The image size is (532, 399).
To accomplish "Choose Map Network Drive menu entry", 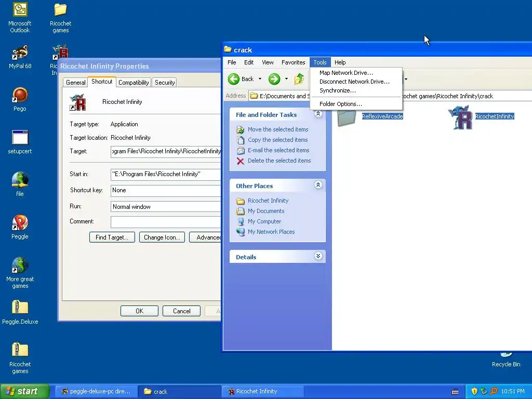I will [x=356, y=73].
